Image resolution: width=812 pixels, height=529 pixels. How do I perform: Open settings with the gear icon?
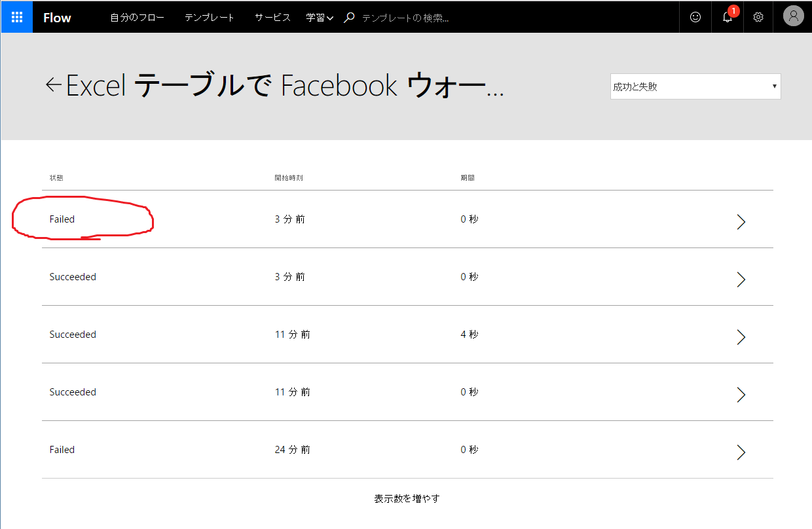758,17
